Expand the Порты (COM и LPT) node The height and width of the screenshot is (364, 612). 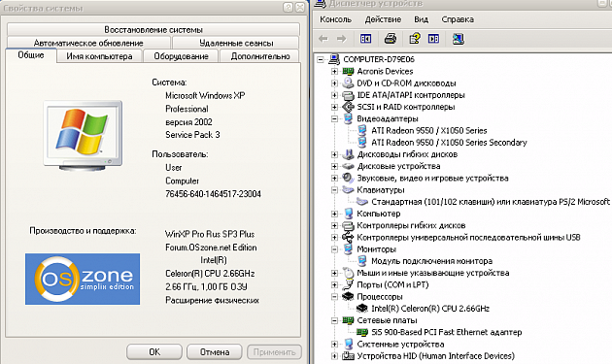coord(334,284)
